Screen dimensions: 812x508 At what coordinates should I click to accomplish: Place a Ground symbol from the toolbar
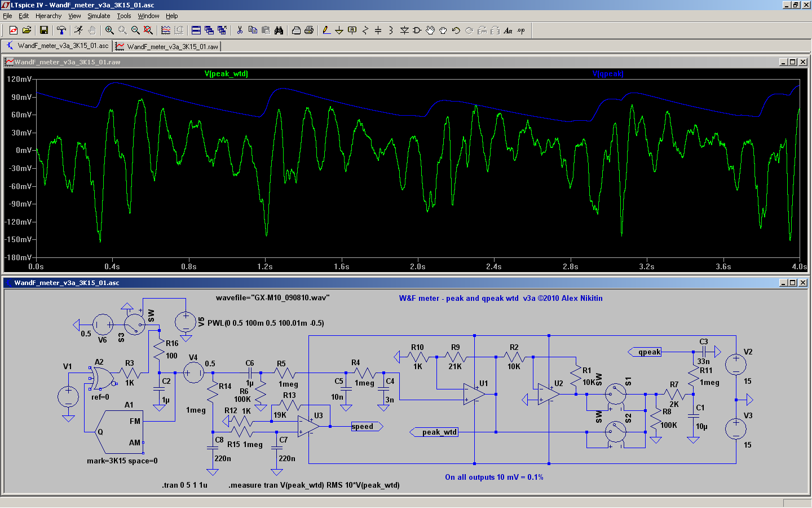click(339, 30)
